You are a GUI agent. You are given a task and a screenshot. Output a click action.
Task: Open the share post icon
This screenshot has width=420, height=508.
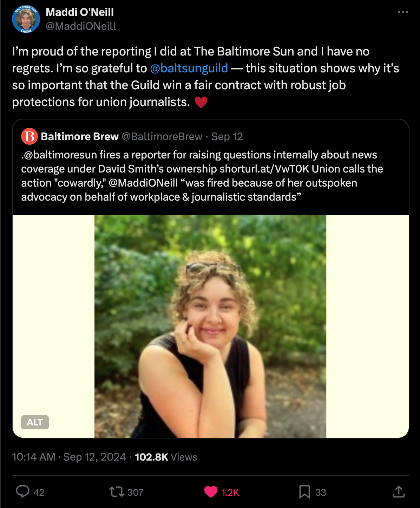(x=399, y=492)
